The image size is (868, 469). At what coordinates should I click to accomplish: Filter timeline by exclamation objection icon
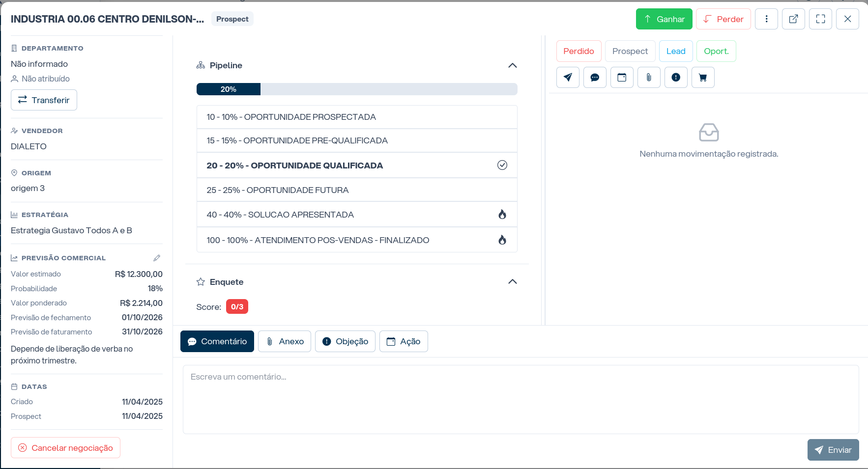click(676, 77)
